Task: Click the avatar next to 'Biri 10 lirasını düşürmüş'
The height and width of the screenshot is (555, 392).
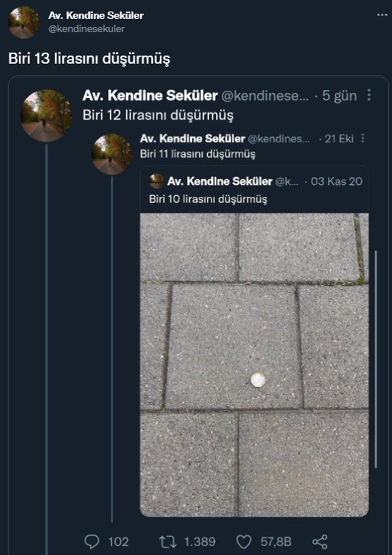Action: point(156,181)
